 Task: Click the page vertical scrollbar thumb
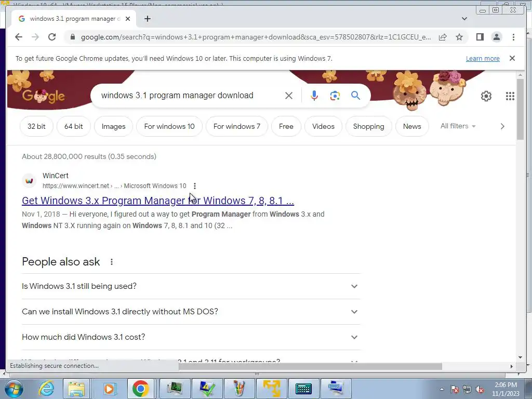coord(520,109)
